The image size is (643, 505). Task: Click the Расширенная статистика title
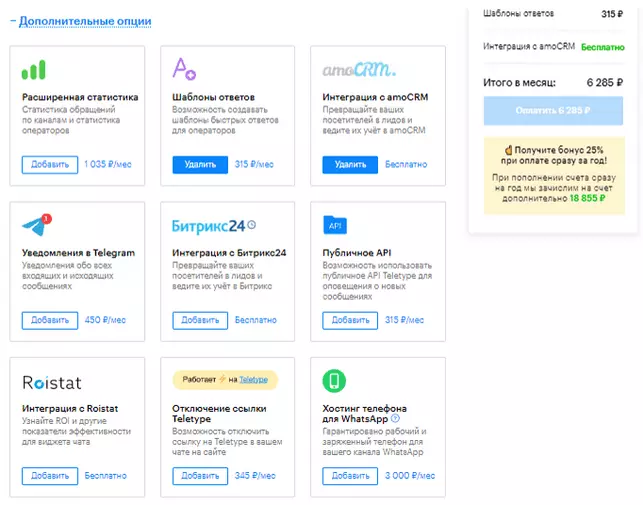(80, 97)
